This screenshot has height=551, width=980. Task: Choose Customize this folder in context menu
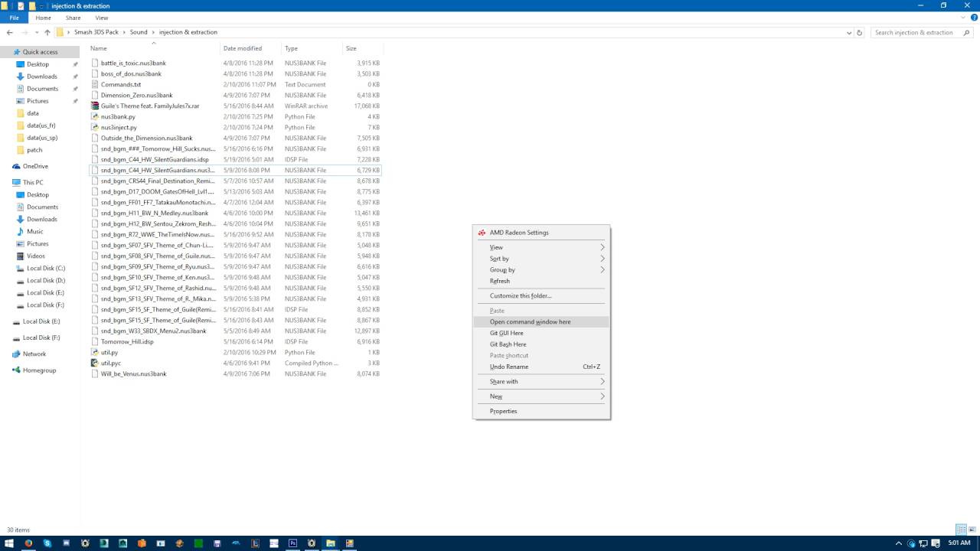point(541,295)
